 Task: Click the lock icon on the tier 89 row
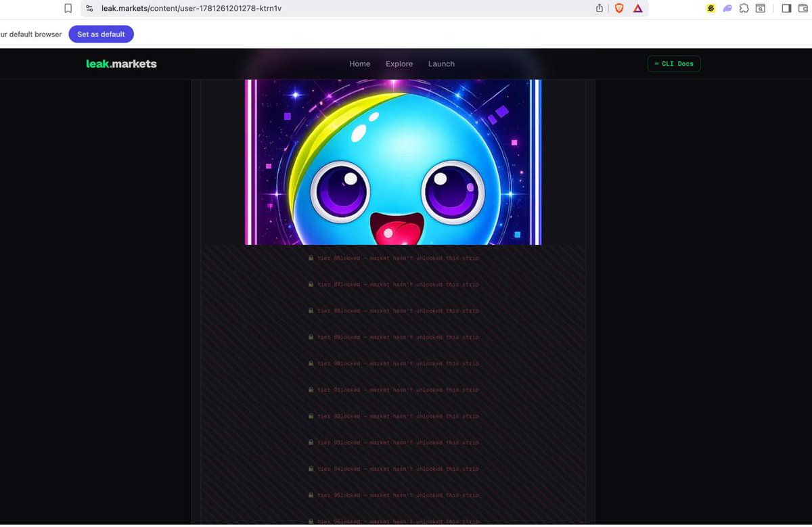point(311,337)
